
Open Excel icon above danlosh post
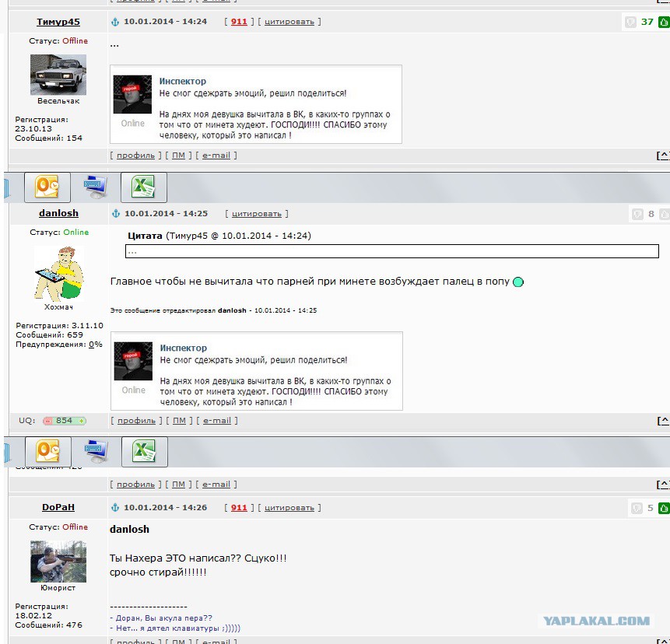pyautogui.click(x=143, y=187)
